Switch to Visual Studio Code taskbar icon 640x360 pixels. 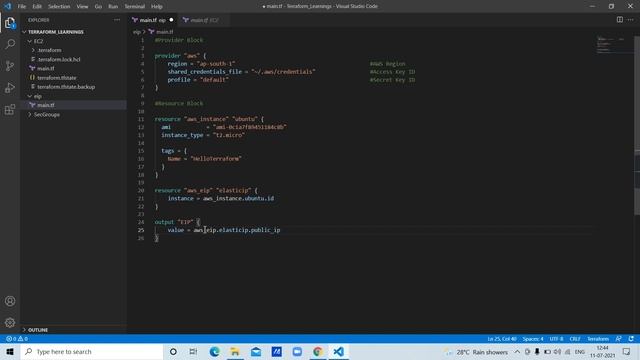pyautogui.click(x=338, y=351)
